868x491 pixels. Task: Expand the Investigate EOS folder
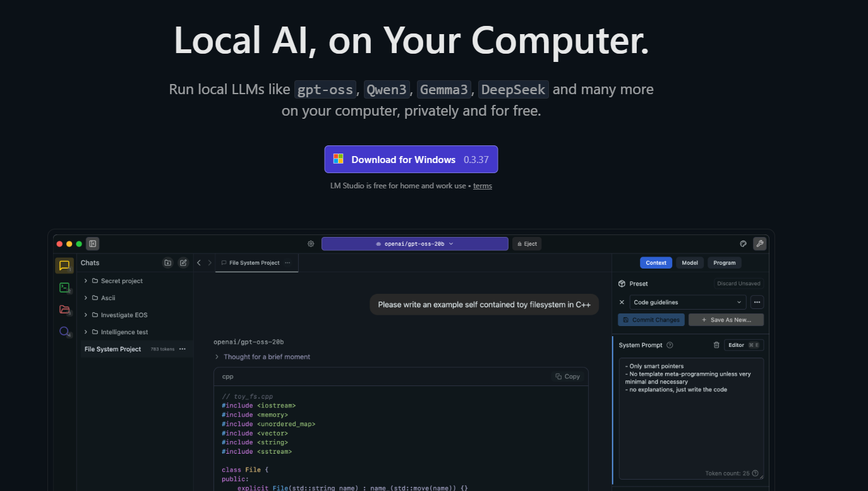pos(86,315)
